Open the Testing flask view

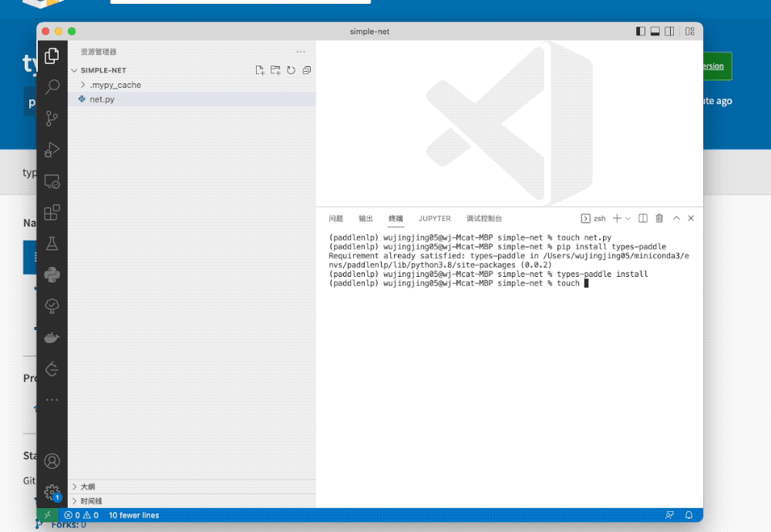coord(52,244)
